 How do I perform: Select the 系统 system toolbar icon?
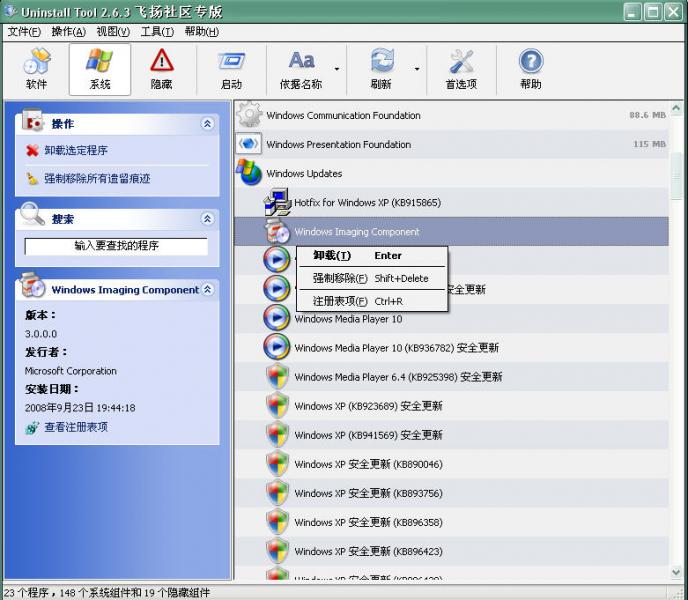(100, 60)
